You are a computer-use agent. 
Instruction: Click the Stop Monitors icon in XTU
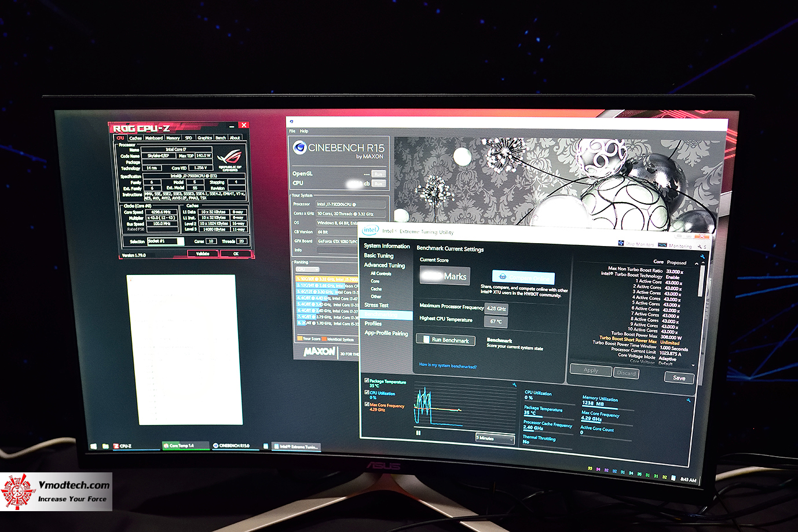point(621,244)
